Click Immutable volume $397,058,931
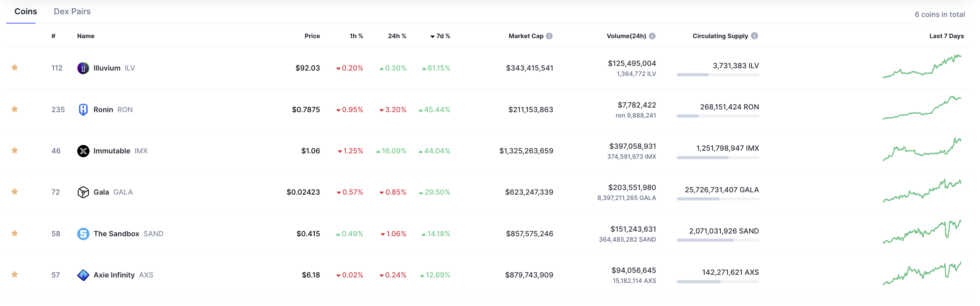This screenshot has height=306, width=980. [x=633, y=146]
